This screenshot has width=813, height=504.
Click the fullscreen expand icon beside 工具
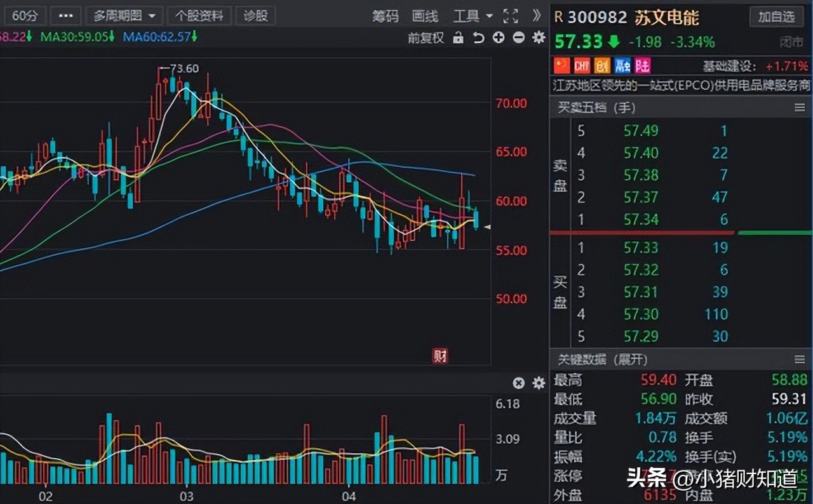510,17
